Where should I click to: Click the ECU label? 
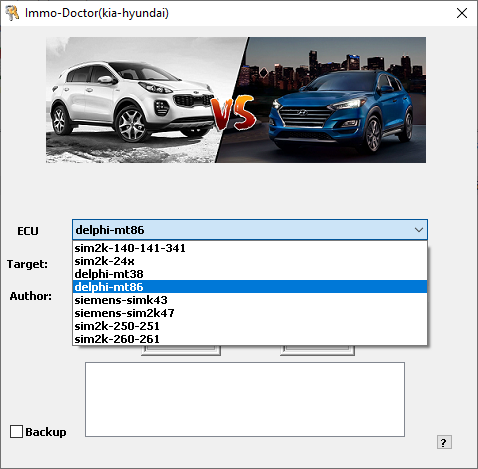(x=28, y=231)
